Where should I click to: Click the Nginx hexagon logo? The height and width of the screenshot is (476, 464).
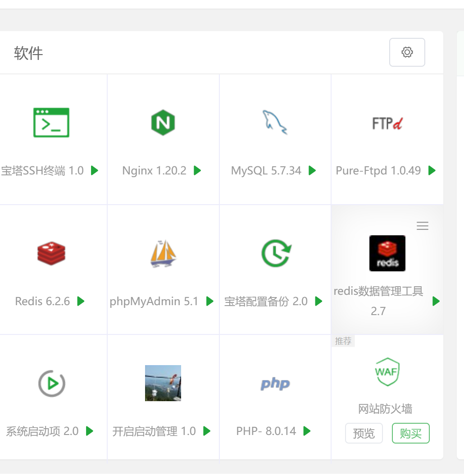[x=163, y=123]
